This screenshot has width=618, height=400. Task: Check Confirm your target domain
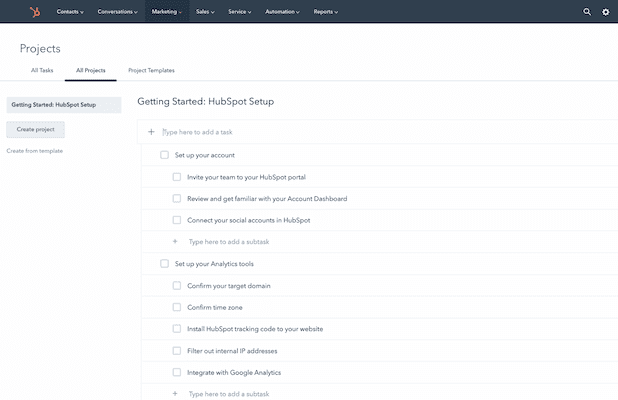coord(177,285)
